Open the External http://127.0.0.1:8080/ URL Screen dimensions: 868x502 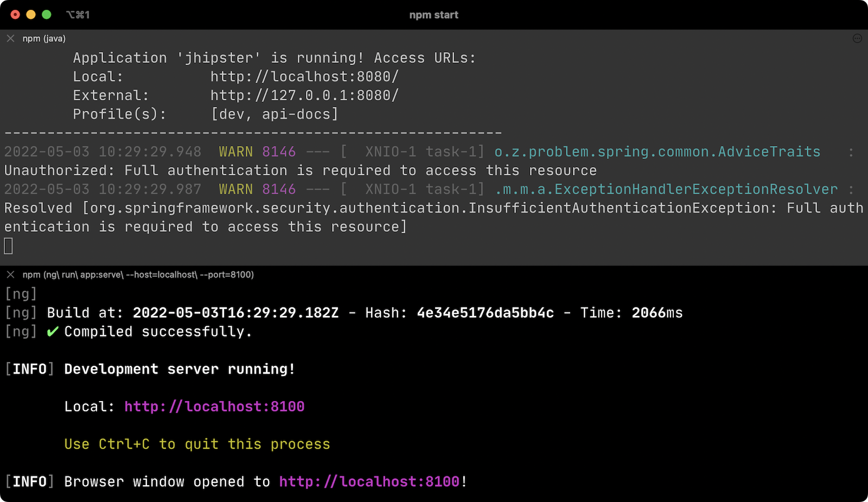(304, 96)
